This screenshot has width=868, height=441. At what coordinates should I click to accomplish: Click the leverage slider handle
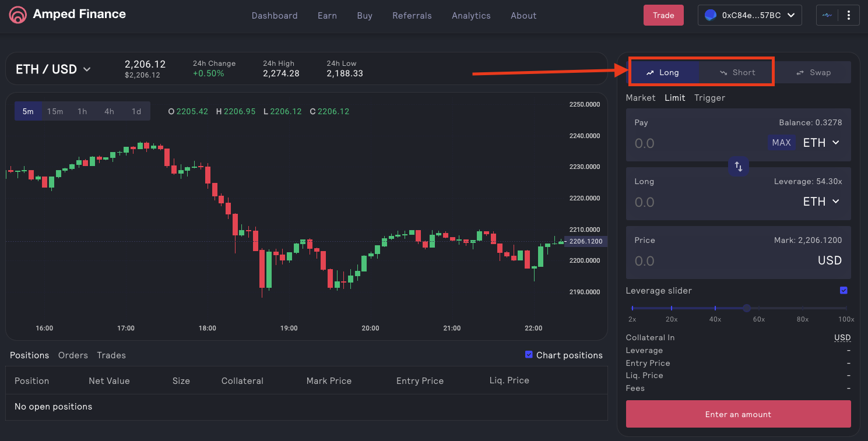[x=747, y=308]
